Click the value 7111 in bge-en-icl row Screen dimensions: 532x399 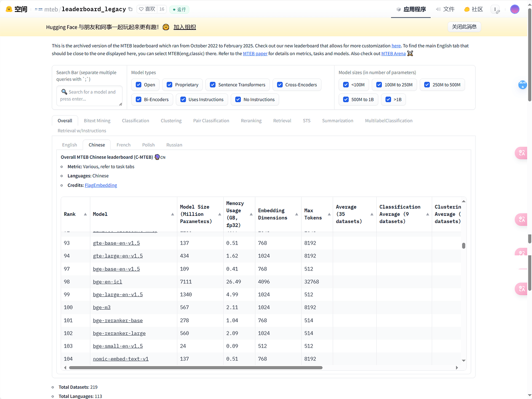[x=186, y=282]
